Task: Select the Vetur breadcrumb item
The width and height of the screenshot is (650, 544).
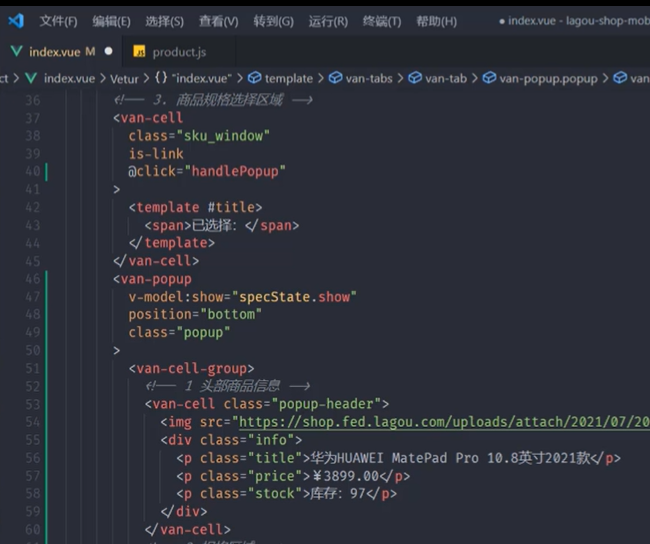Action: tap(124, 78)
